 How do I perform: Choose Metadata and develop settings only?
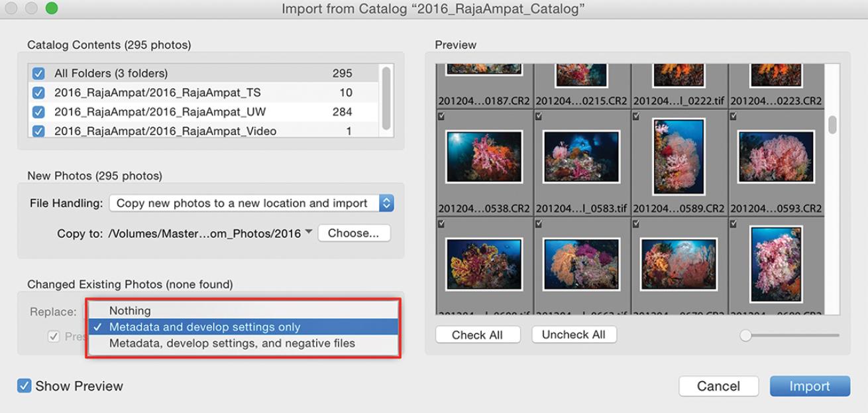205,327
